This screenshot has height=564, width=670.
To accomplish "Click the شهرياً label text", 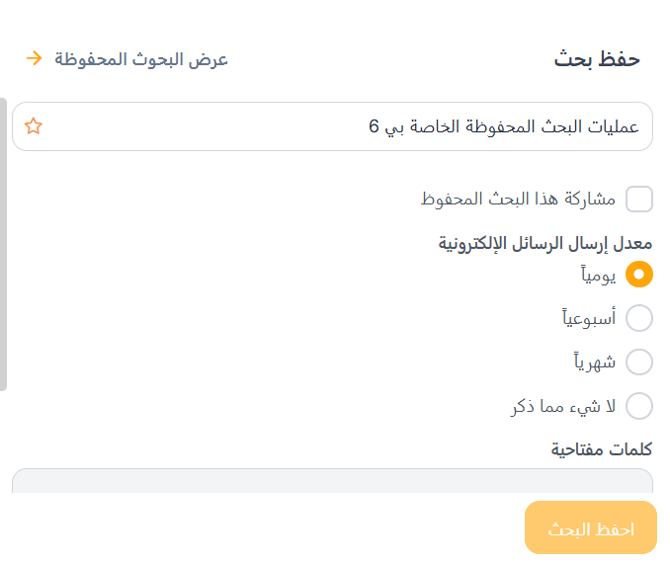I will pos(595,362).
